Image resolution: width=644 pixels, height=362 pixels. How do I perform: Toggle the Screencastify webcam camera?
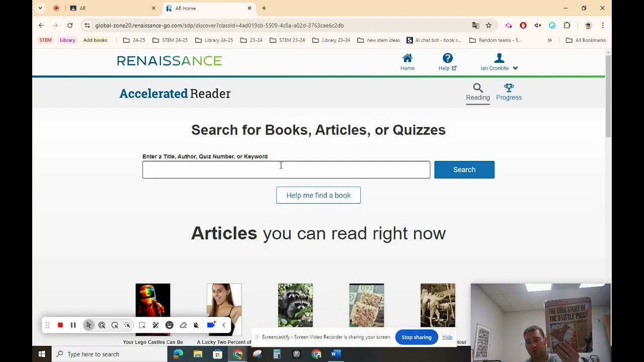pos(211,325)
